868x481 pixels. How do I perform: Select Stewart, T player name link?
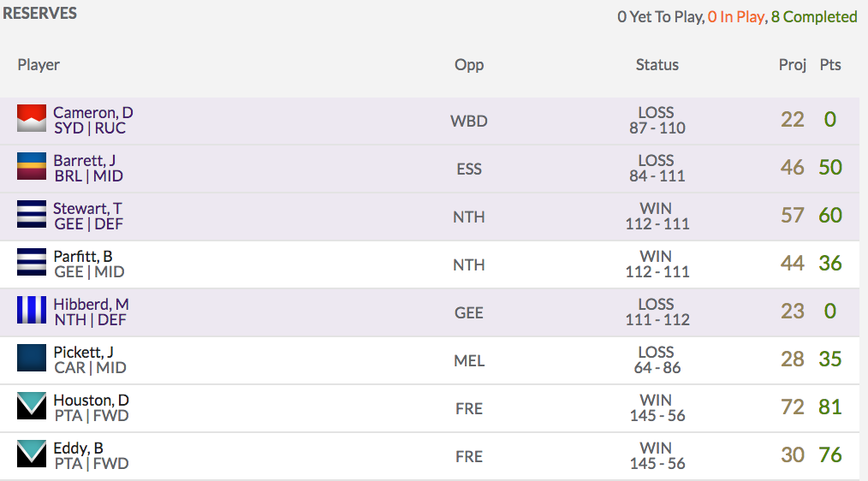tap(87, 209)
